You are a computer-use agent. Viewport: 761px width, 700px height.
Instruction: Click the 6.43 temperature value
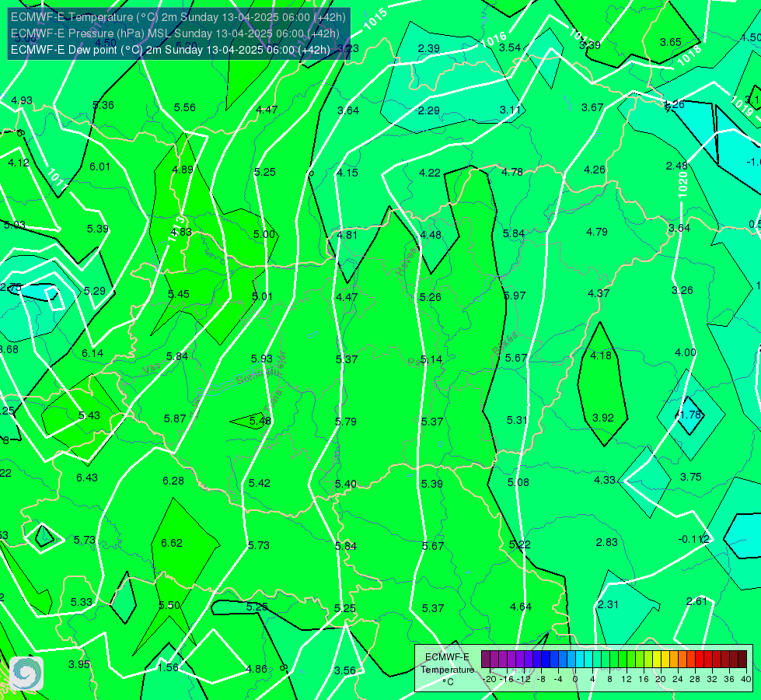tap(87, 478)
